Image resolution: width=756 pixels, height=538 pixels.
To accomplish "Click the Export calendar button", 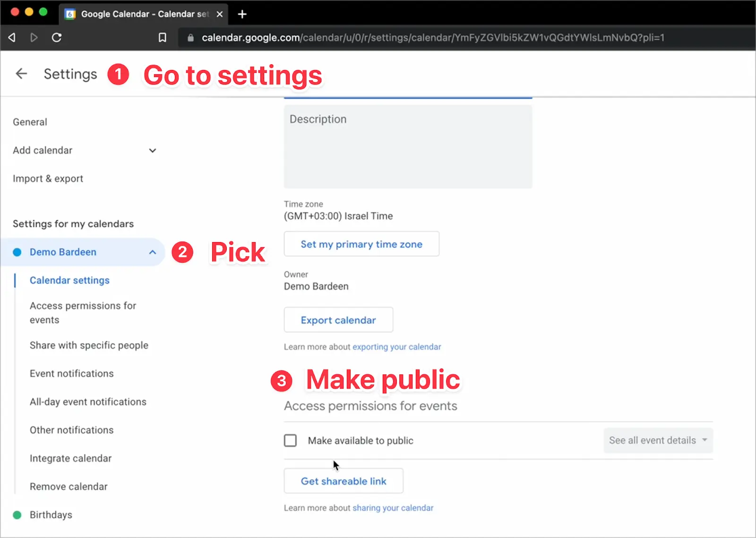I will [x=338, y=320].
